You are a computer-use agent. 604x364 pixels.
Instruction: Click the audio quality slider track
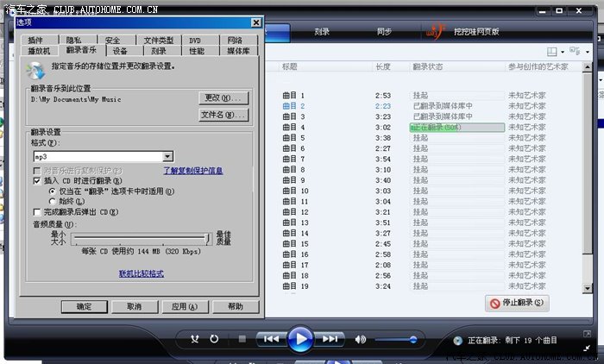point(140,238)
